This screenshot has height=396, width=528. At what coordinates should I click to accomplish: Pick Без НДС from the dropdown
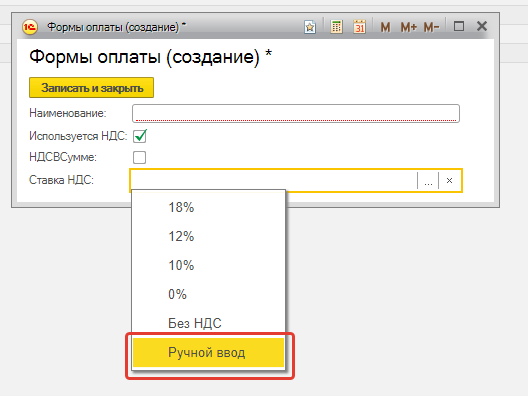pos(208,323)
